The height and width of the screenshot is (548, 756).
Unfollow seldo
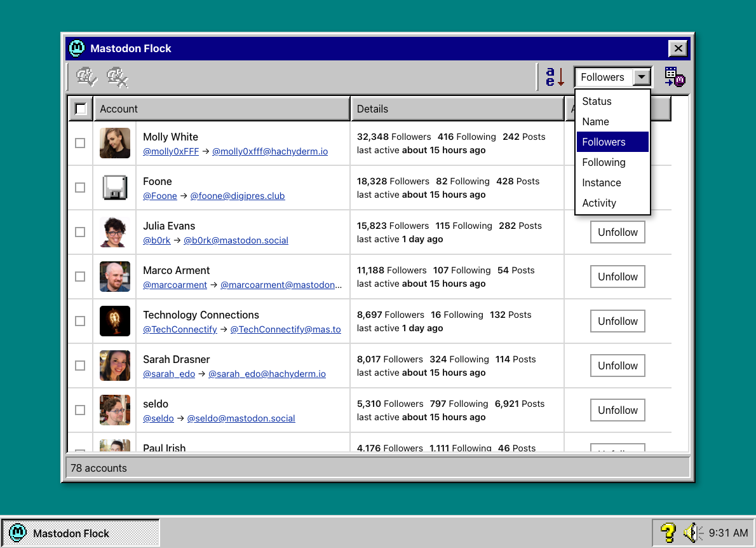coord(618,410)
